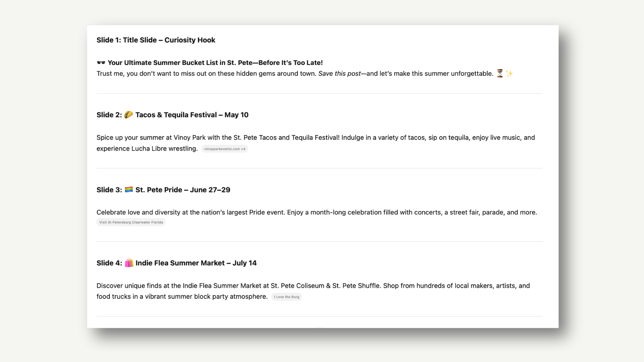Image resolution: width=644 pixels, height=362 pixels.
Task: Click the rainbow flag emoji in Slide 3
Action: pyautogui.click(x=129, y=190)
